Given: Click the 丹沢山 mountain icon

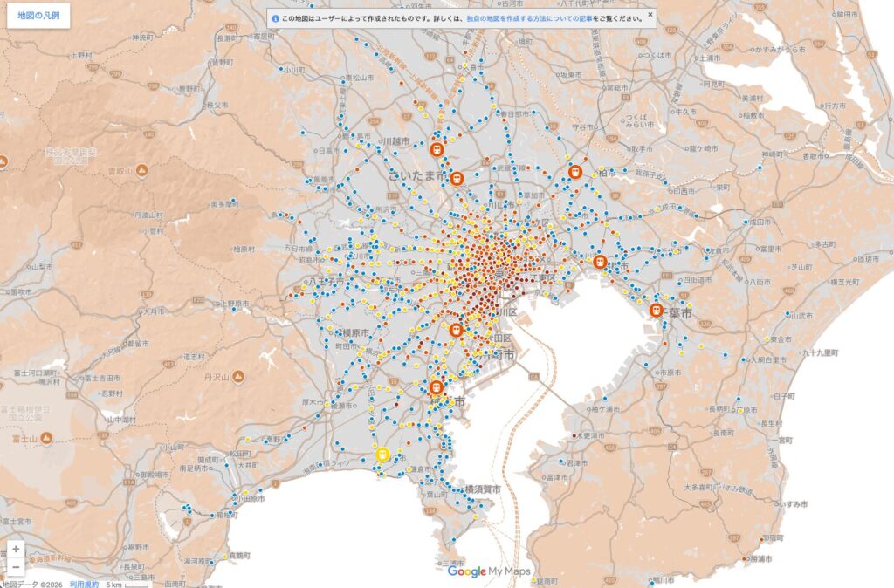Looking at the screenshot, I should (238, 377).
